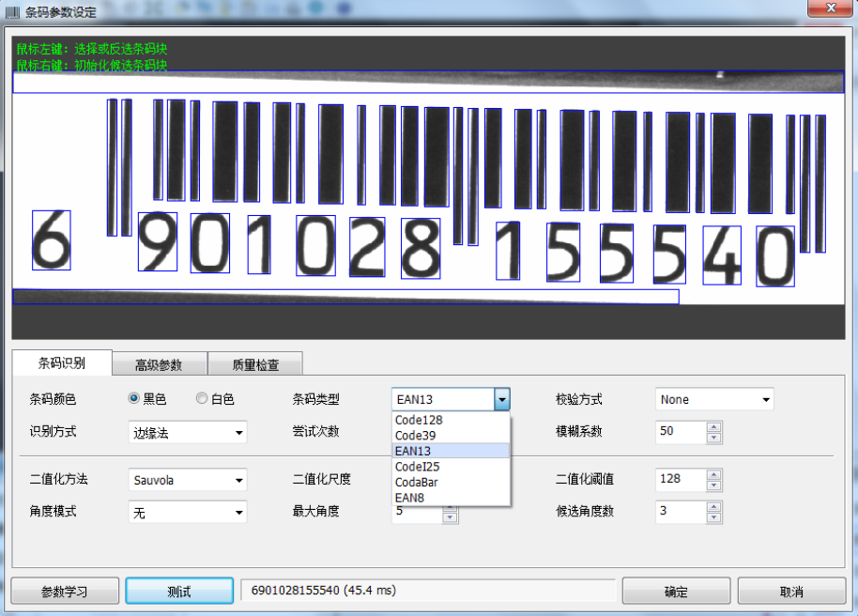Image resolution: width=858 pixels, height=616 pixels.
Task: Select the 白色 radio button
Action: click(202, 399)
